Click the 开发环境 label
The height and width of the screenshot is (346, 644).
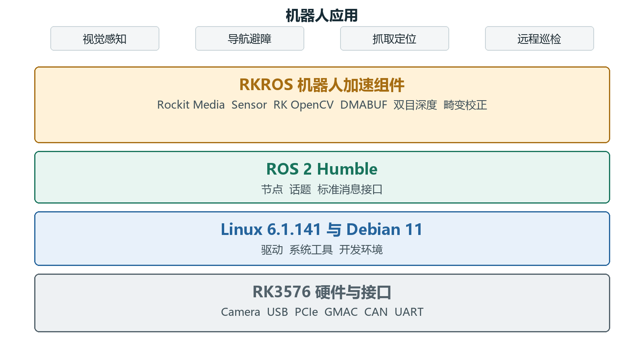pos(361,250)
